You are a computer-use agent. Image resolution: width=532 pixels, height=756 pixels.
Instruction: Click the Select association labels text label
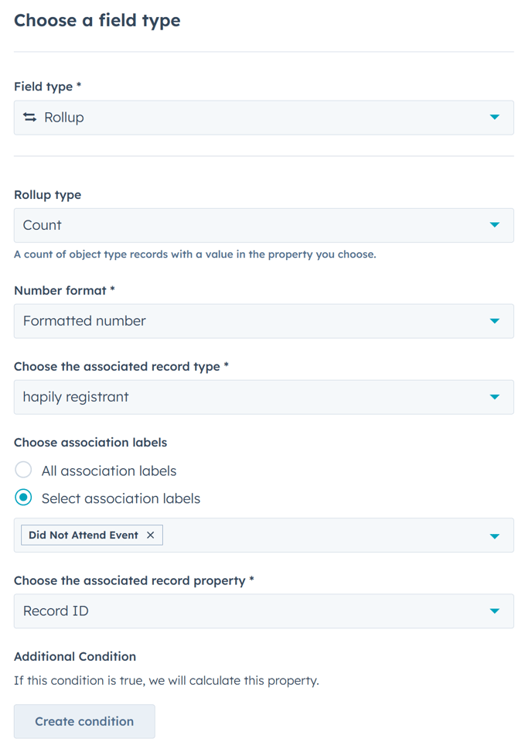(x=121, y=498)
